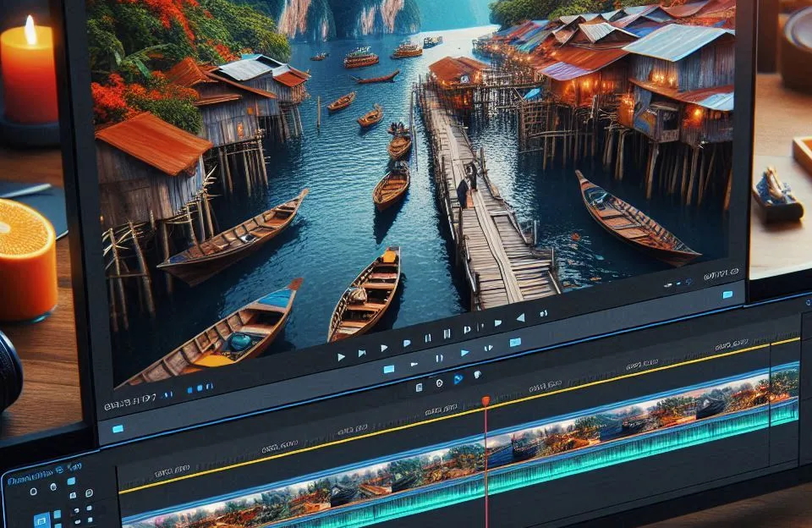Click the blue play arrow in the lower transport row

pyautogui.click(x=464, y=352)
